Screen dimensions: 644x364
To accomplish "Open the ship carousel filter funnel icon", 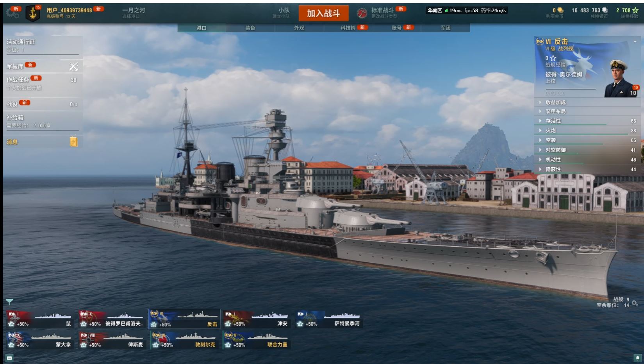I will 9,301.
